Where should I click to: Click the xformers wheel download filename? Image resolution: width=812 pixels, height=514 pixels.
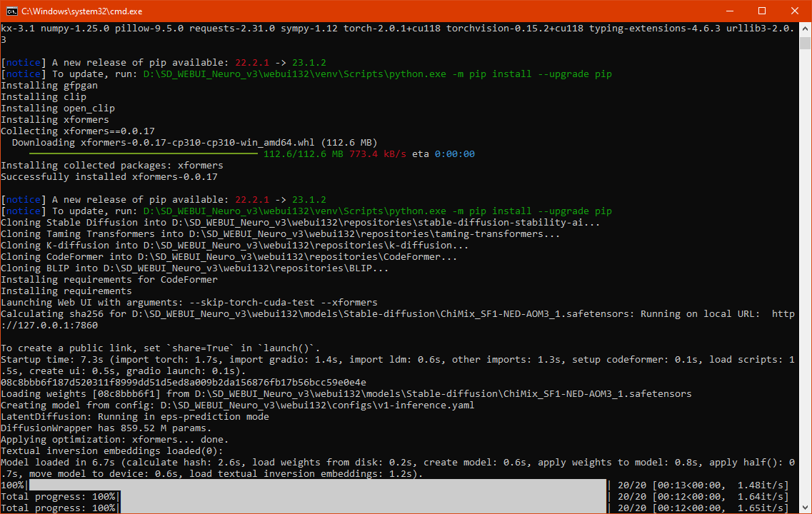pos(197,142)
